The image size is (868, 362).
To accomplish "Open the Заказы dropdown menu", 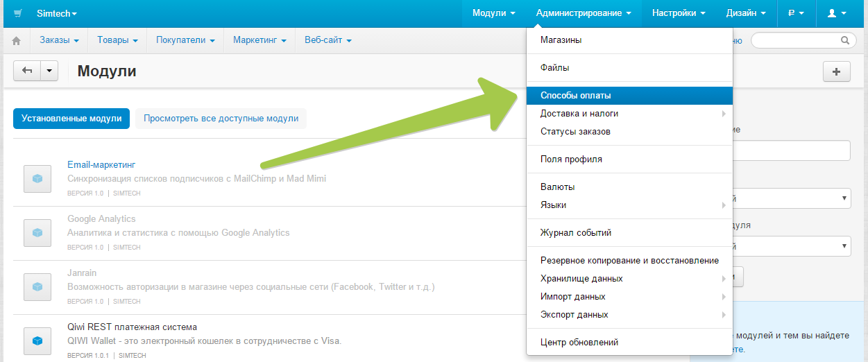I will point(59,40).
